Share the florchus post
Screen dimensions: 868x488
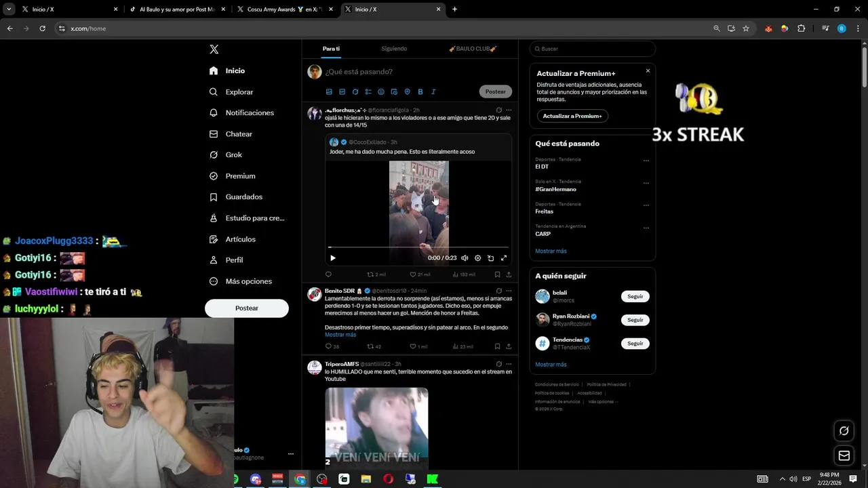click(x=509, y=274)
